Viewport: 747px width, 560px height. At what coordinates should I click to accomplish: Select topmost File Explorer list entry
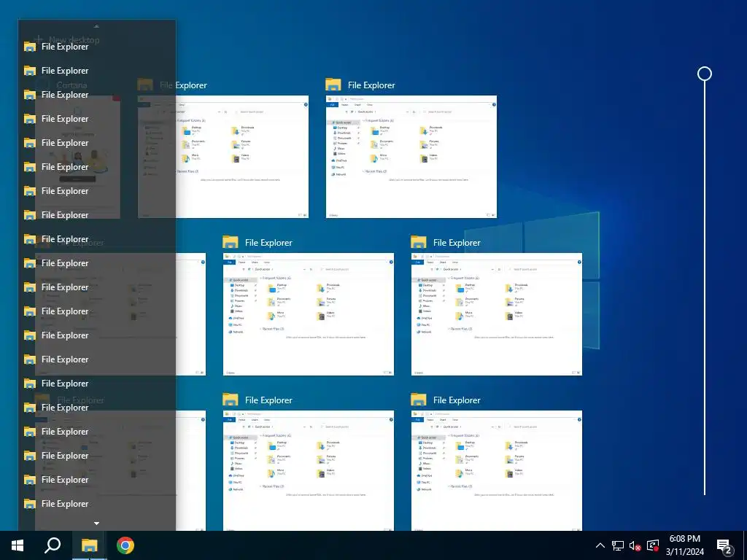click(97, 46)
